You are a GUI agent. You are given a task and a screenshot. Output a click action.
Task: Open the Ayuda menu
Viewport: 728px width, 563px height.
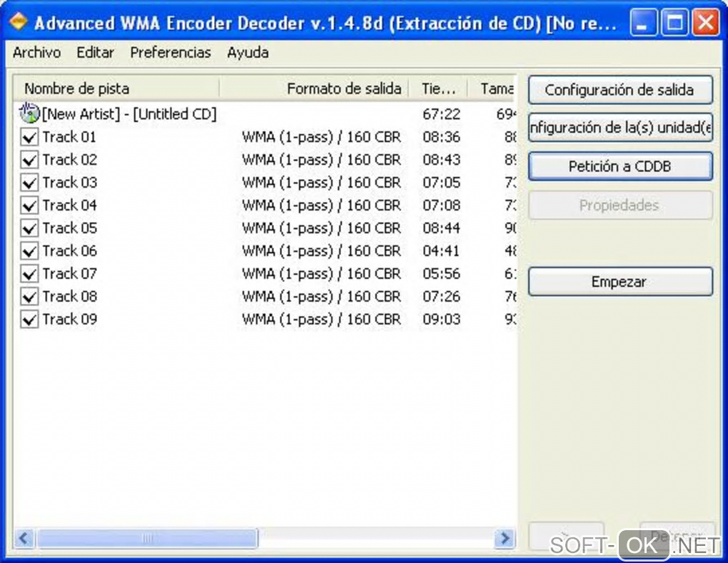[248, 53]
